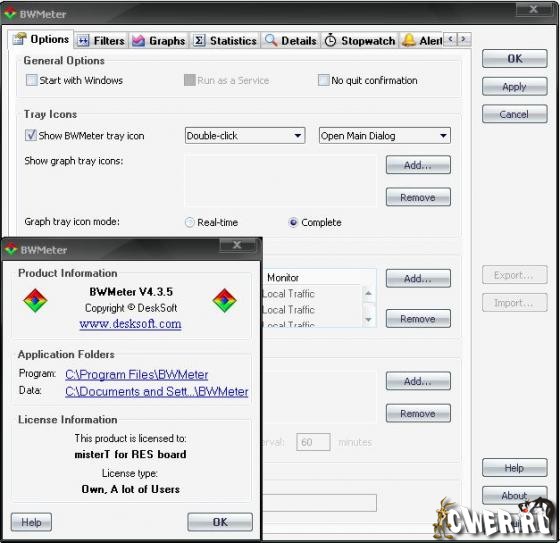560x543 pixels.
Task: Close the main BWMeter options window
Action: coord(534,9)
